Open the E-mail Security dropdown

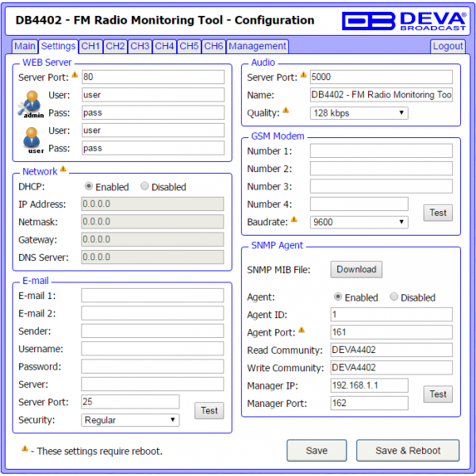click(130, 420)
